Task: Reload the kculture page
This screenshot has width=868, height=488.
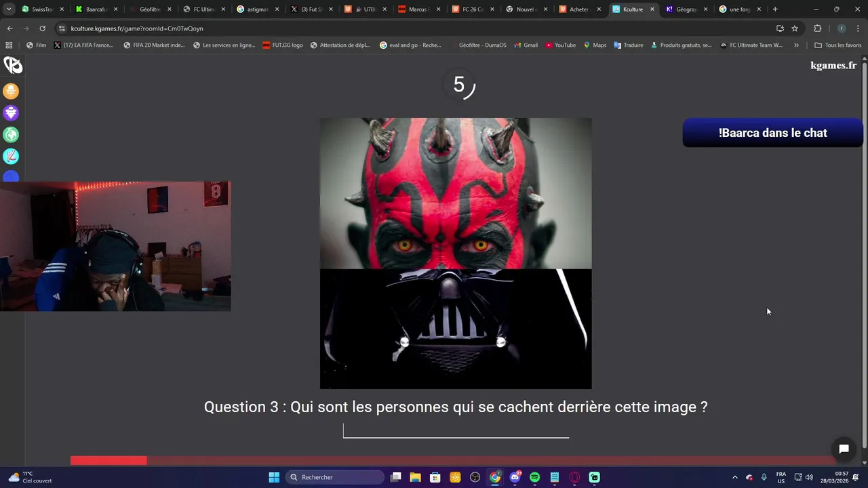Action: click(42, 28)
